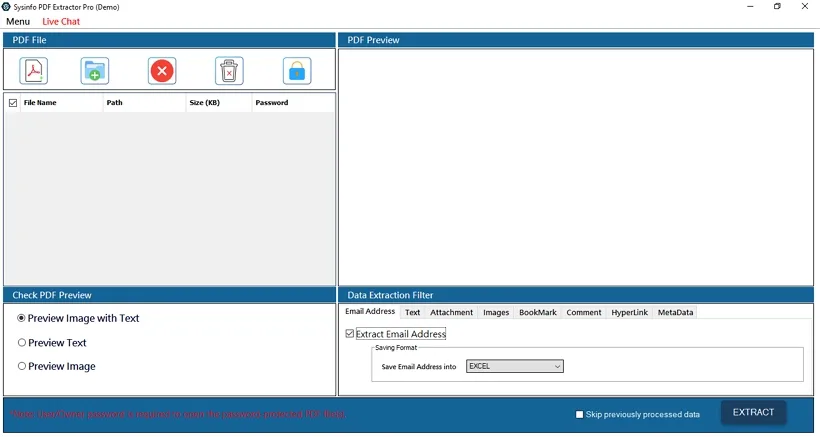The image size is (820, 437).
Task: Click the EXTRACT button
Action: point(753,412)
